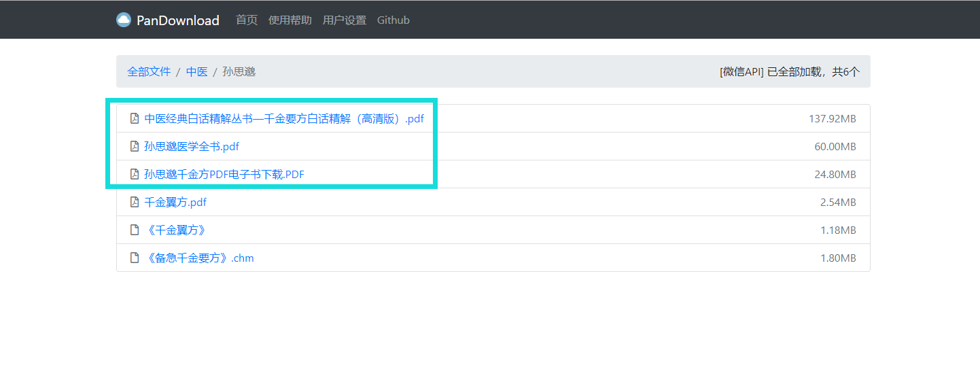Click the PanDownload cloud logo icon

[x=123, y=20]
